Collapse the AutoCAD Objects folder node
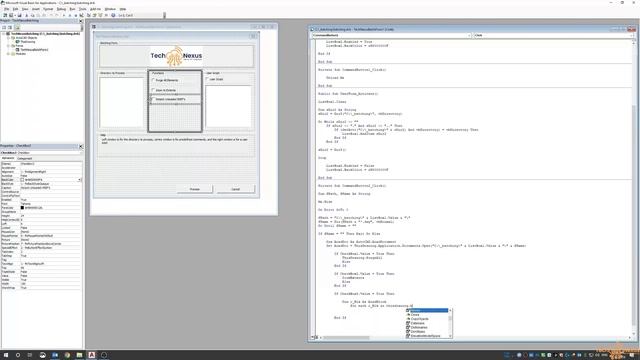This screenshot has height=360, width=640. coord(8,38)
